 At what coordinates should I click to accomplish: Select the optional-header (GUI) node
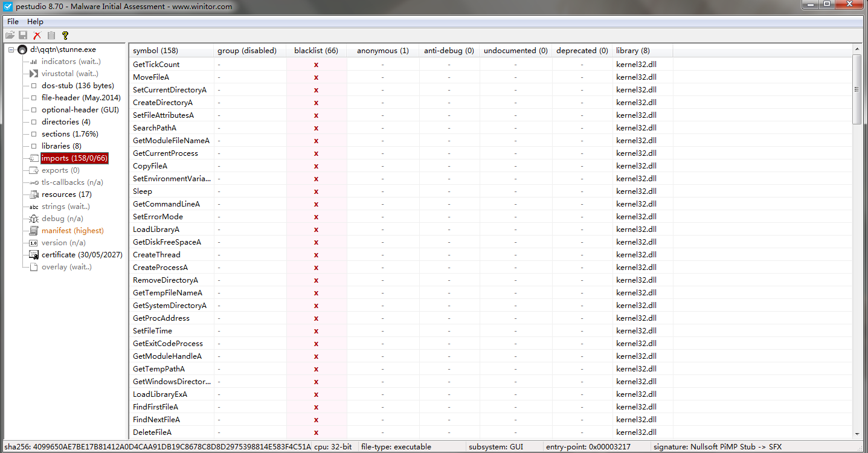point(80,110)
